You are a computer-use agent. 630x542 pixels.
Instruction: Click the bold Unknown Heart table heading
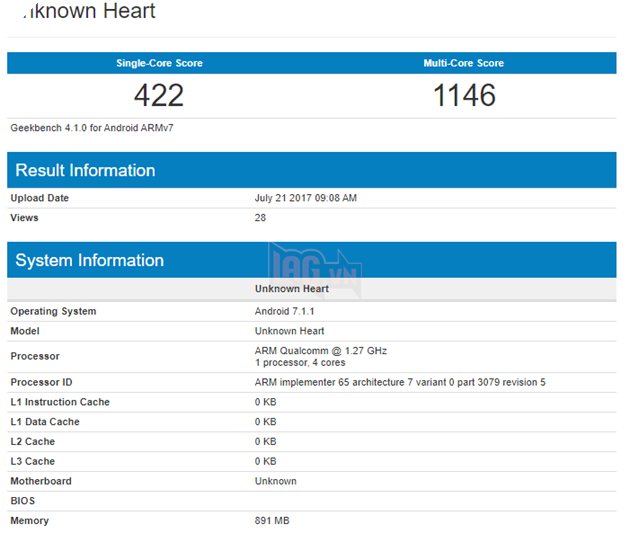pyautogui.click(x=292, y=289)
